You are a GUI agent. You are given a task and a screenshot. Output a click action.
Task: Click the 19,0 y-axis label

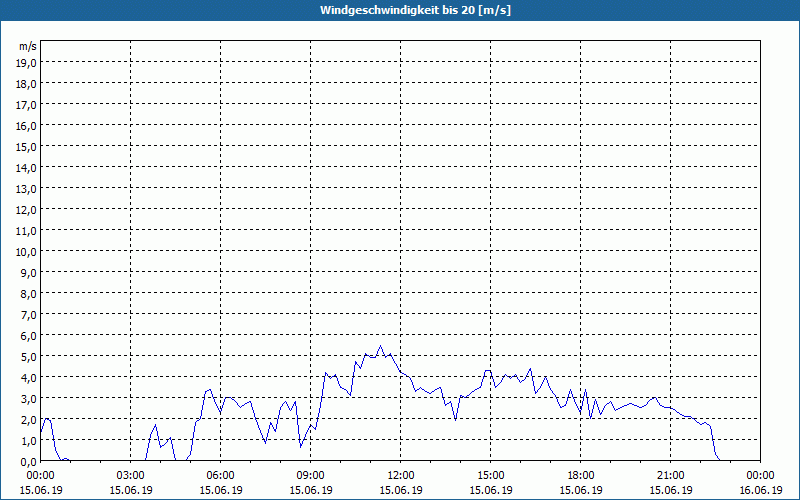point(27,63)
